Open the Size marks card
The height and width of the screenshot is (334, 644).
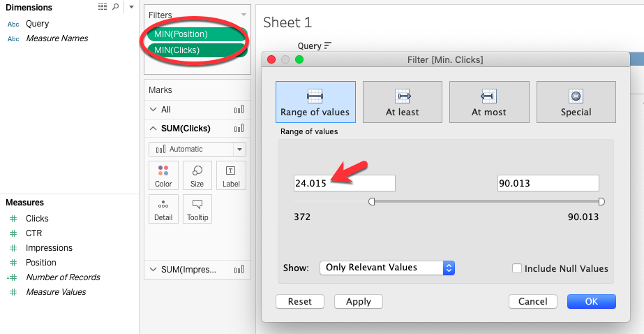coord(197,175)
